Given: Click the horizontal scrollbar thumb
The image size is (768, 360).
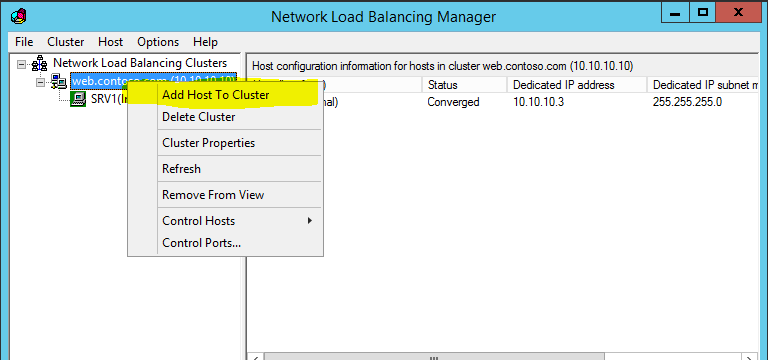Looking at the screenshot, I should point(434,357).
